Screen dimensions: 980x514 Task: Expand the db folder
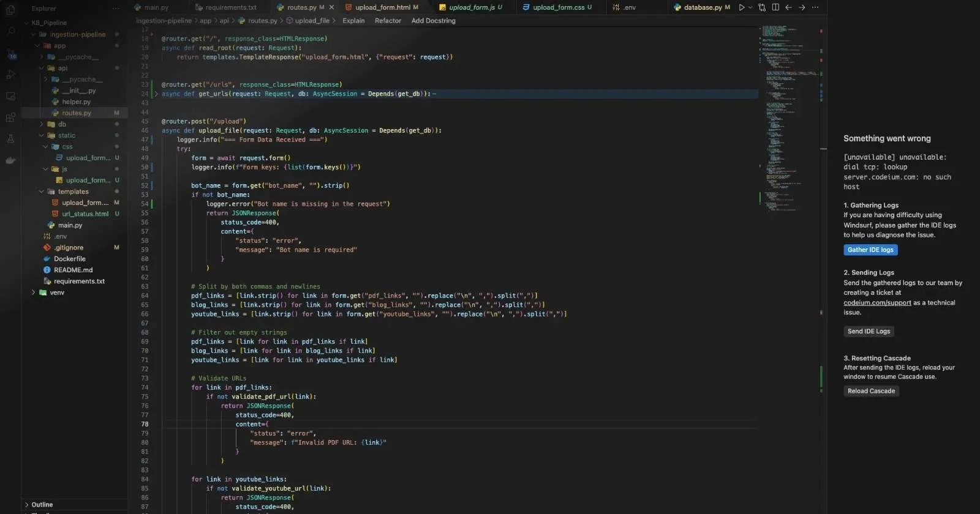click(41, 124)
